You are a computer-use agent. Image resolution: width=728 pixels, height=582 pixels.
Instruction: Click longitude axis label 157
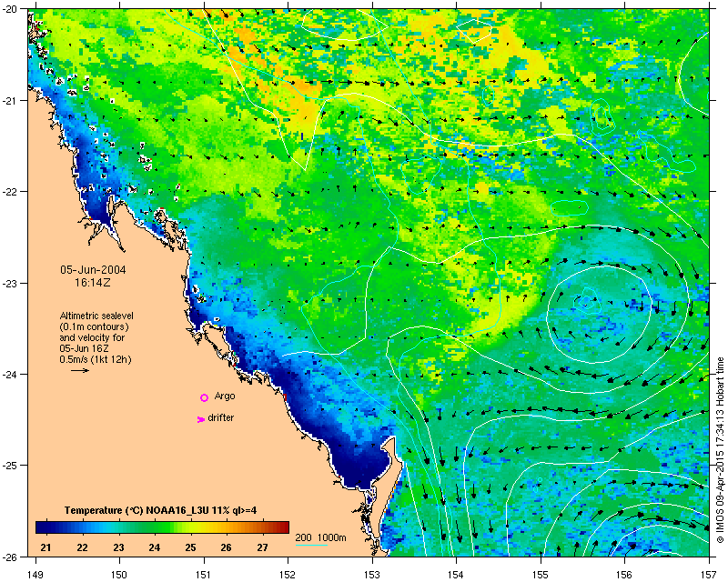(x=710, y=575)
